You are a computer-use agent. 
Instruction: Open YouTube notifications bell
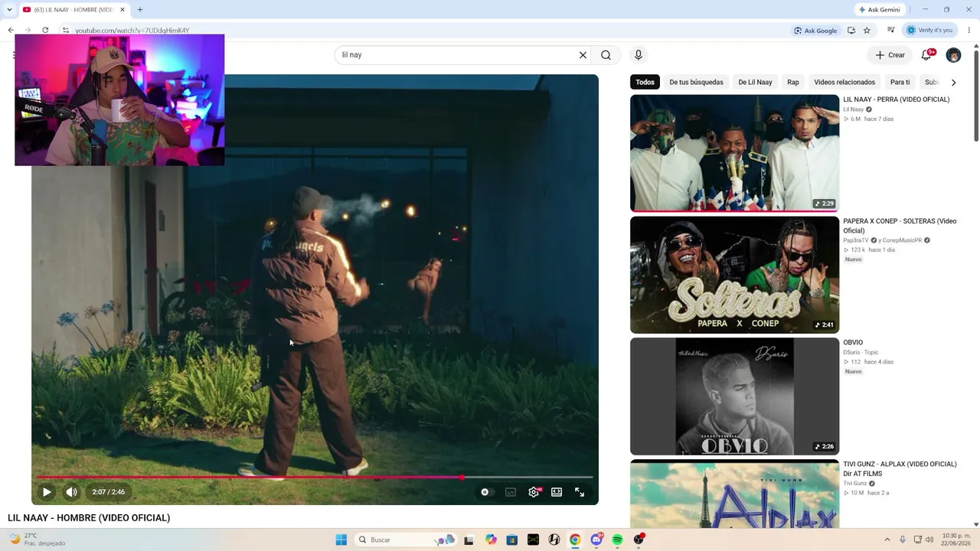click(x=926, y=55)
